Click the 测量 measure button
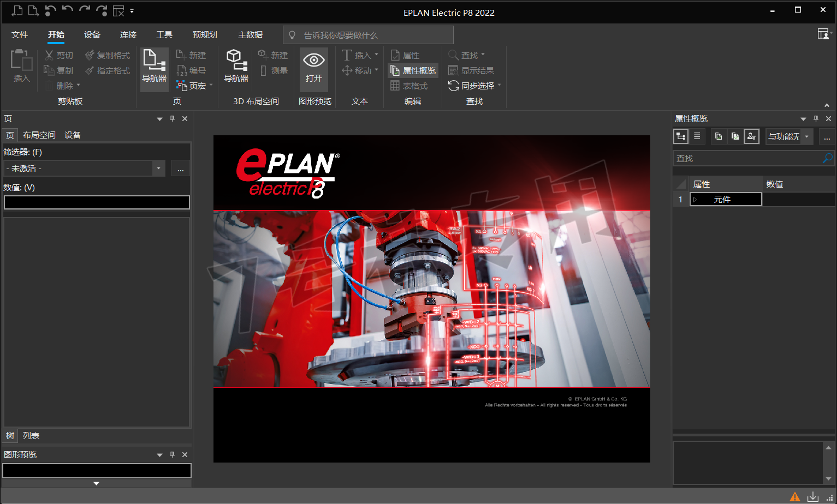 (274, 70)
